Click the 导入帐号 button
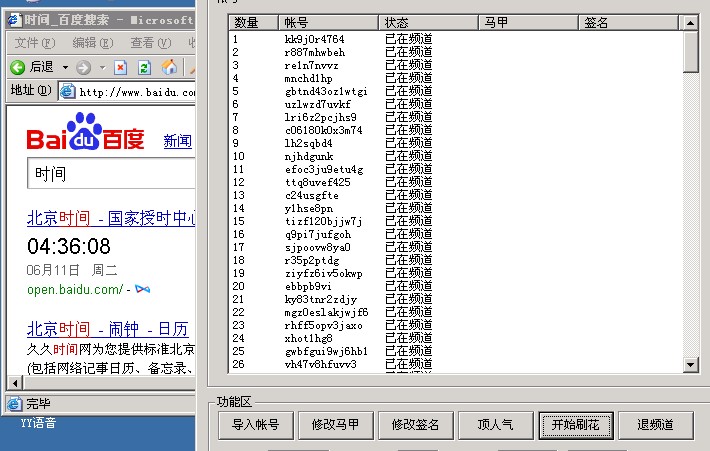The width and height of the screenshot is (710, 451). pyautogui.click(x=256, y=425)
